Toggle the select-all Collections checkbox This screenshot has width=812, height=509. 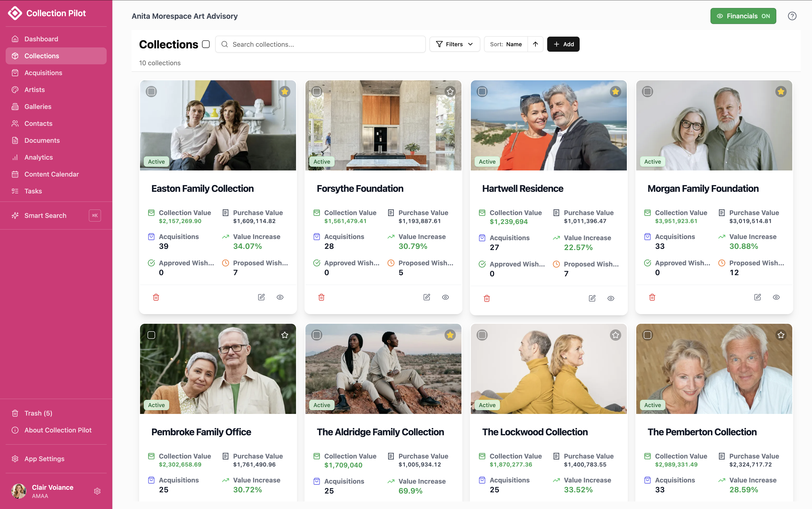(x=206, y=44)
